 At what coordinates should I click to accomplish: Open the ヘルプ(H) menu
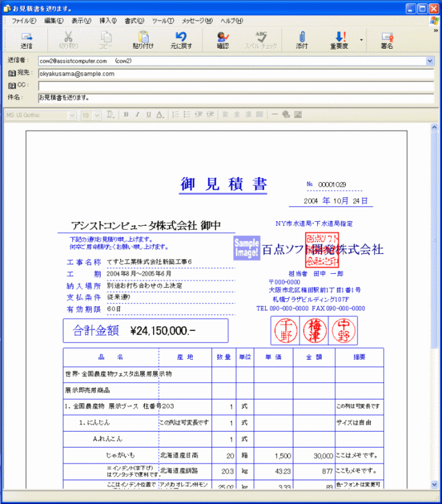coord(232,21)
